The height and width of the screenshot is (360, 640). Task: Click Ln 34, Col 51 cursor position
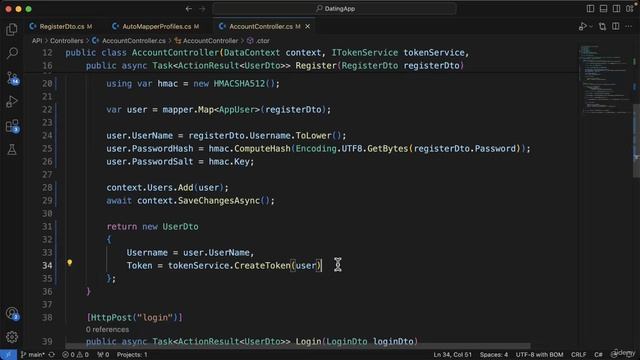(x=453, y=355)
